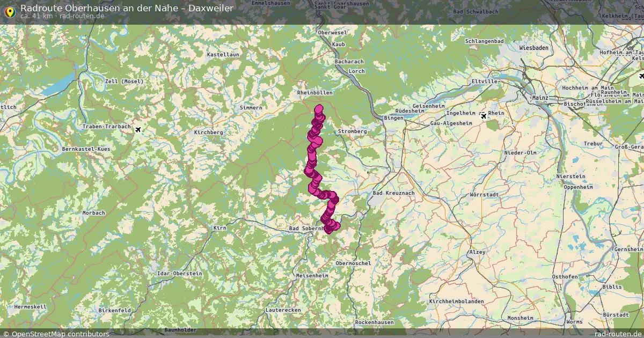Click the Obermoschel town label
The height and width of the screenshot is (338, 644).
click(x=353, y=263)
